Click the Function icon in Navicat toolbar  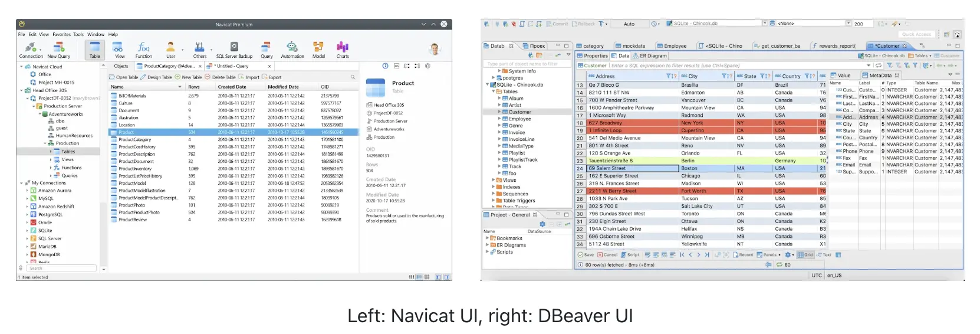(x=143, y=49)
